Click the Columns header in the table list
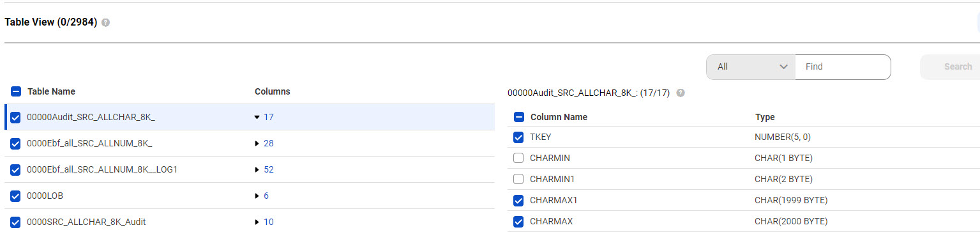This screenshot has height=232, width=980. click(x=273, y=91)
